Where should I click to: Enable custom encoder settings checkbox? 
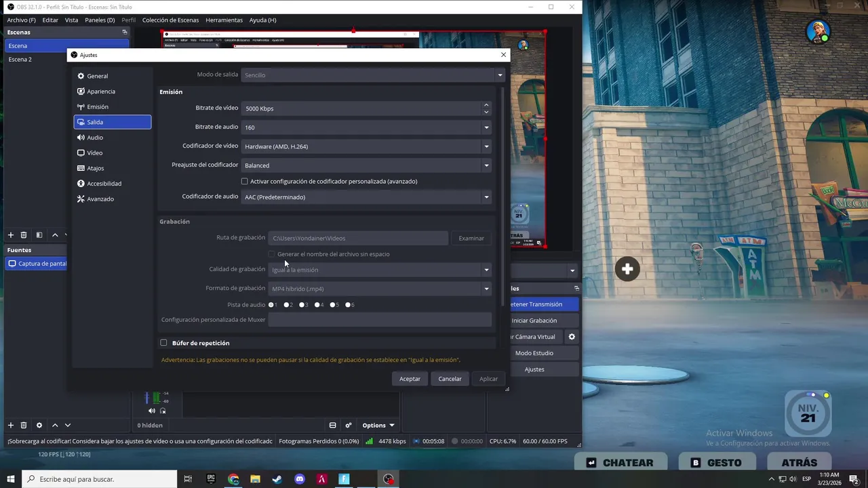(245, 182)
